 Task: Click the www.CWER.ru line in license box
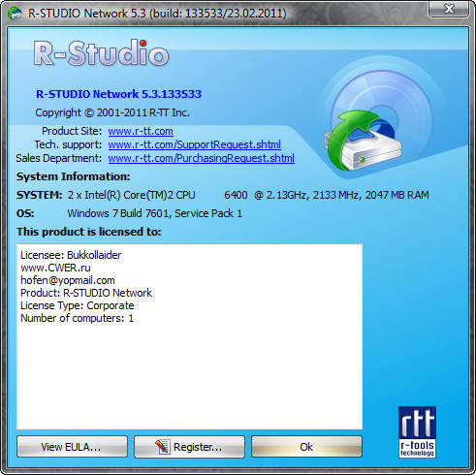(55, 268)
